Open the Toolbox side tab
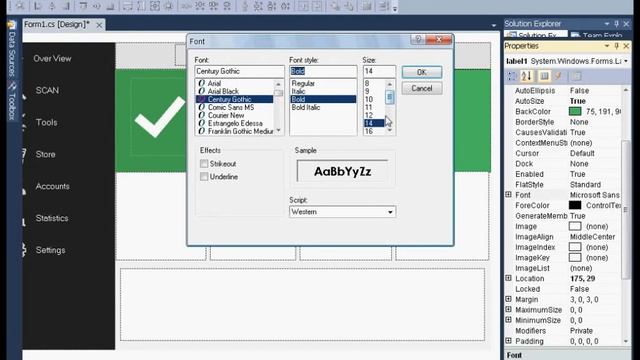The image size is (640, 360). pos(11,101)
